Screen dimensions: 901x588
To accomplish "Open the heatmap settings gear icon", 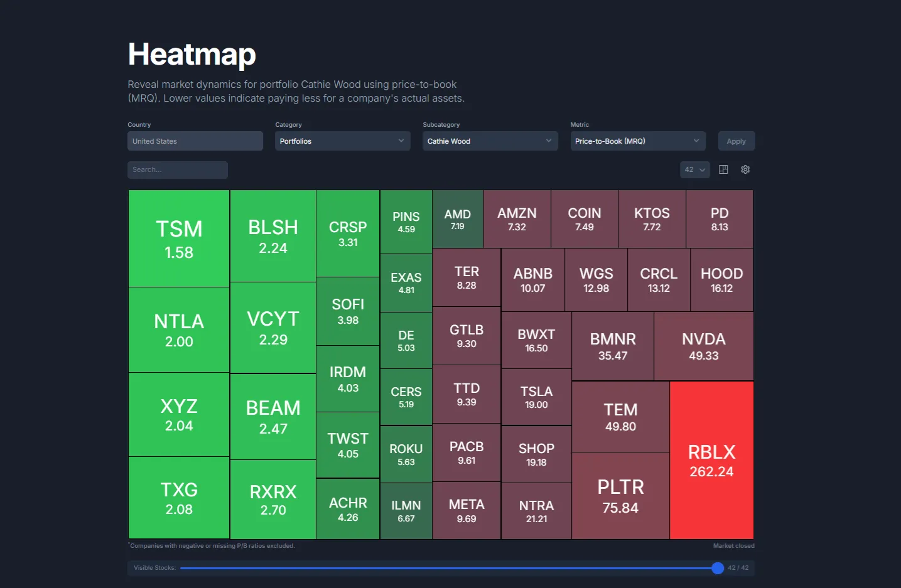I will [x=745, y=169].
